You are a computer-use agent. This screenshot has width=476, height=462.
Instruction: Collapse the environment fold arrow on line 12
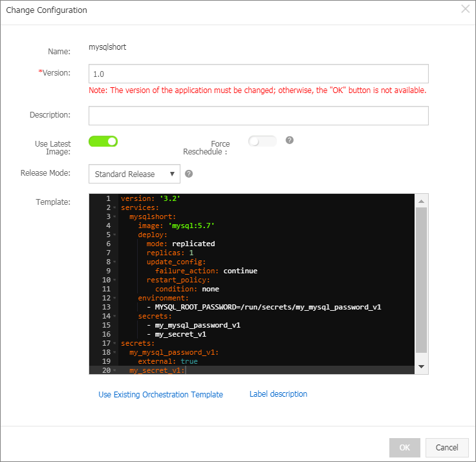pyautogui.click(x=114, y=298)
